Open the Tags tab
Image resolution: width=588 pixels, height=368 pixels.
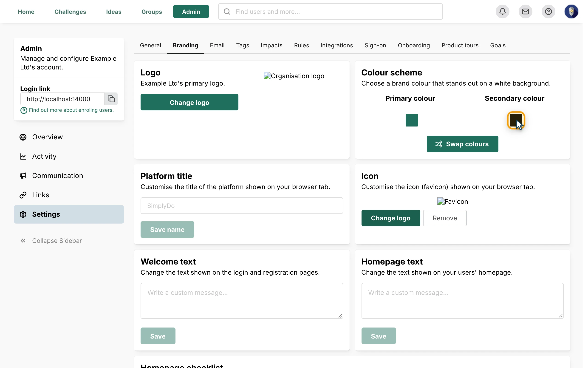pyautogui.click(x=243, y=45)
